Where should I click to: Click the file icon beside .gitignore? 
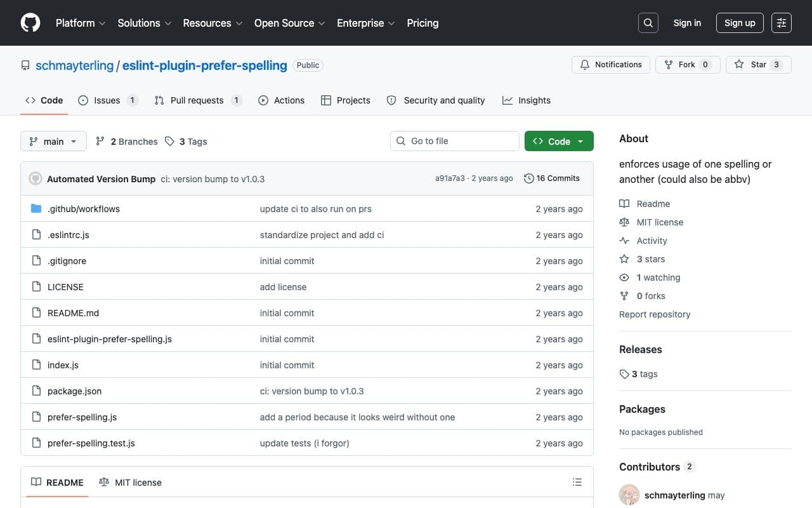point(36,261)
